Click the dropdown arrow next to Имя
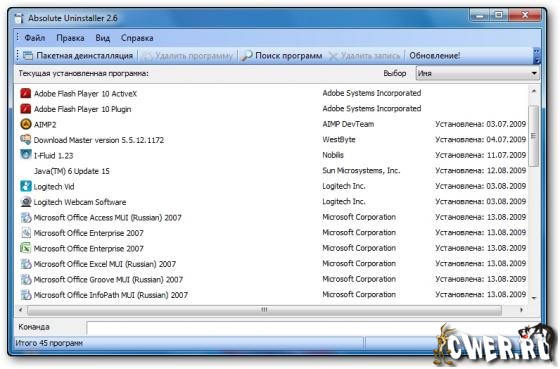Viewport: 560px width, 369px height. (534, 73)
